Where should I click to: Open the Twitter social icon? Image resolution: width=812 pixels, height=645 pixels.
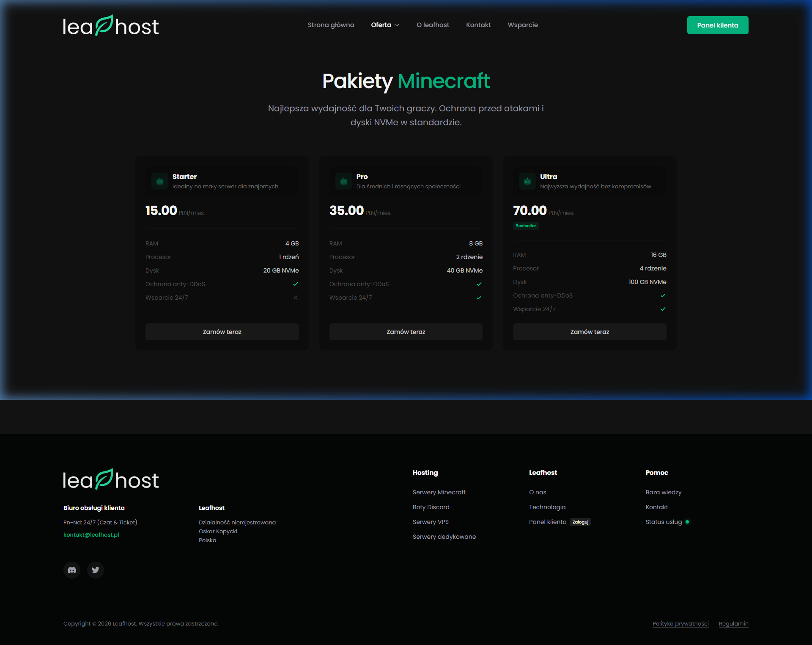[x=96, y=570]
